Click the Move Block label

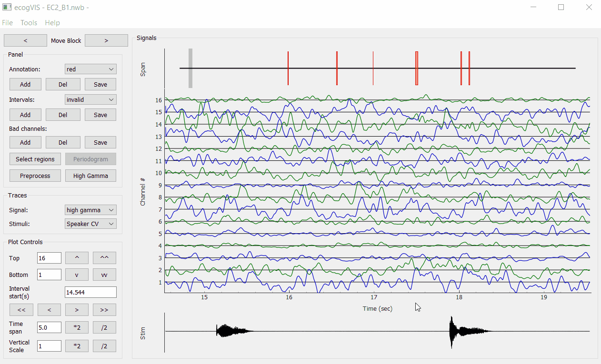[x=66, y=40]
